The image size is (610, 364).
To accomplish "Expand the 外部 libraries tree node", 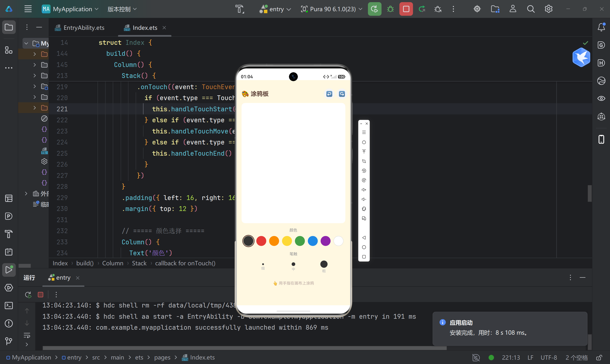I will point(26,194).
